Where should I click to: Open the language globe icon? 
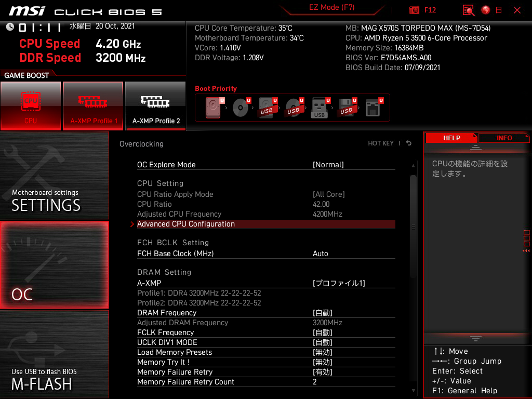(485, 10)
